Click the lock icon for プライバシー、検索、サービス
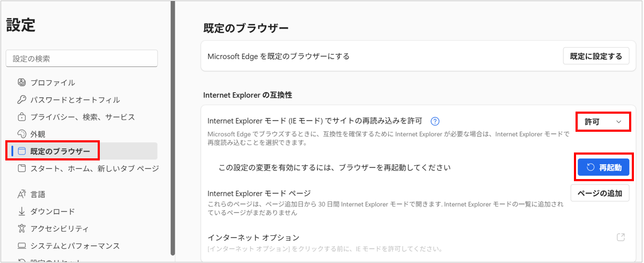 tap(22, 117)
